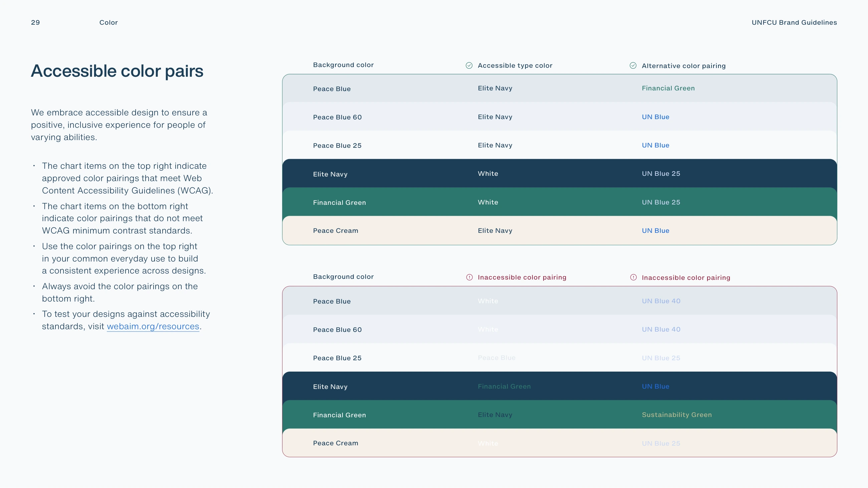Click UN Blue 25 text on the accessible Elite Navy row
The height and width of the screenshot is (488, 868).
point(661,173)
